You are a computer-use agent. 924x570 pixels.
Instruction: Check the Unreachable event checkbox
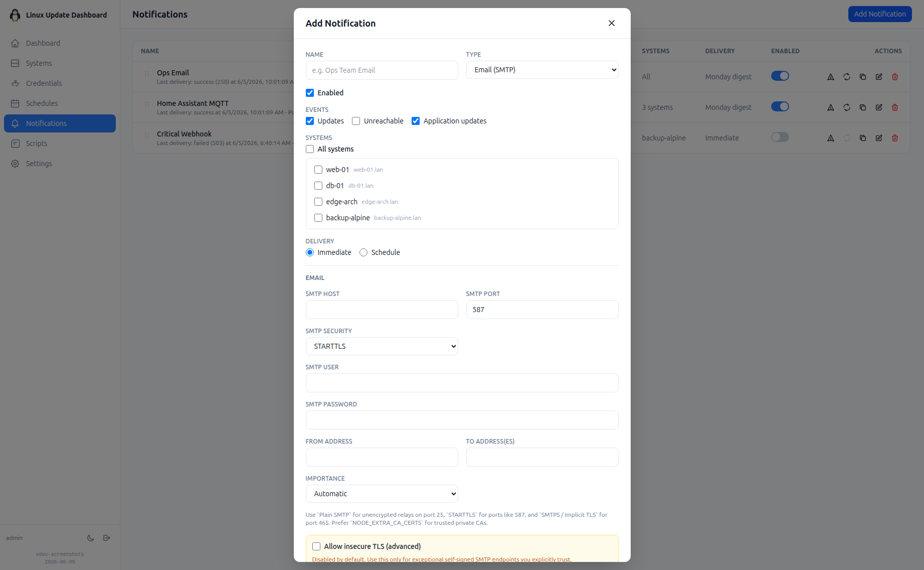click(x=356, y=121)
